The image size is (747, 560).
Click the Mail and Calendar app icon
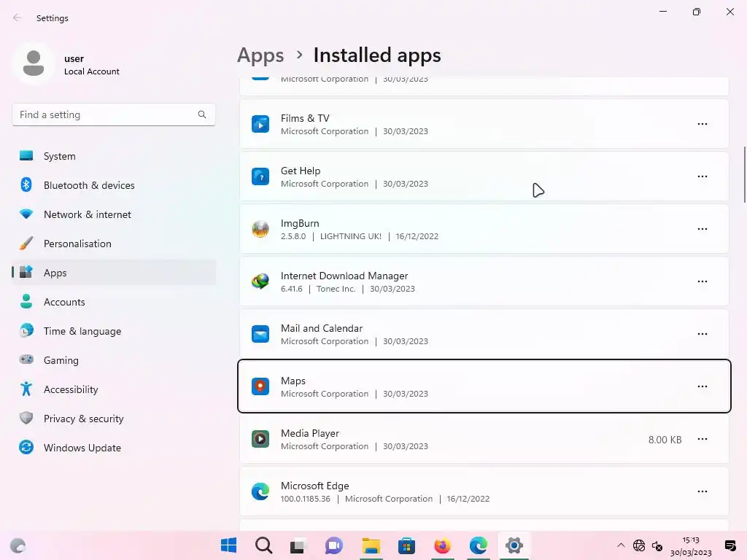pos(260,334)
